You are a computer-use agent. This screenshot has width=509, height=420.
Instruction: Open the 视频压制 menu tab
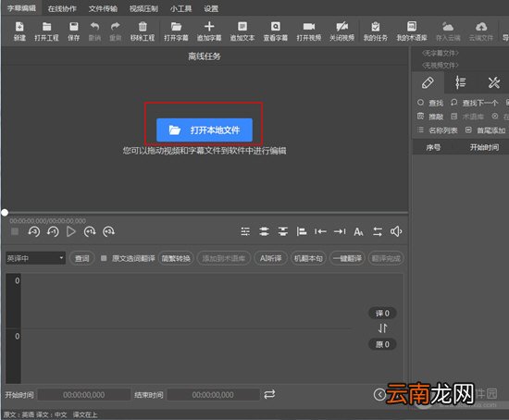coord(143,8)
